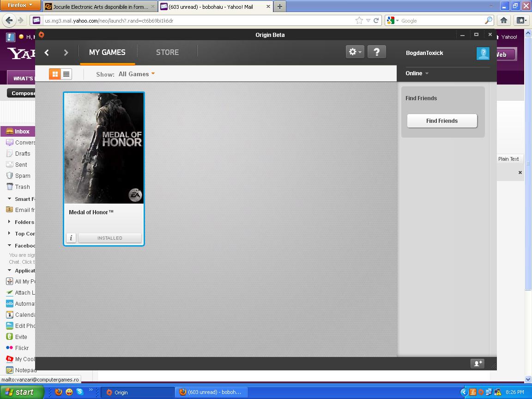The image size is (532, 399).
Task: Bookmark this page with the star
Action: coord(359,21)
